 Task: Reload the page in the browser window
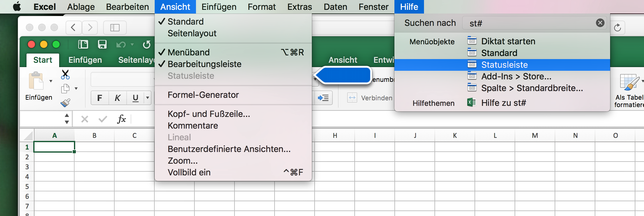pyautogui.click(x=618, y=28)
